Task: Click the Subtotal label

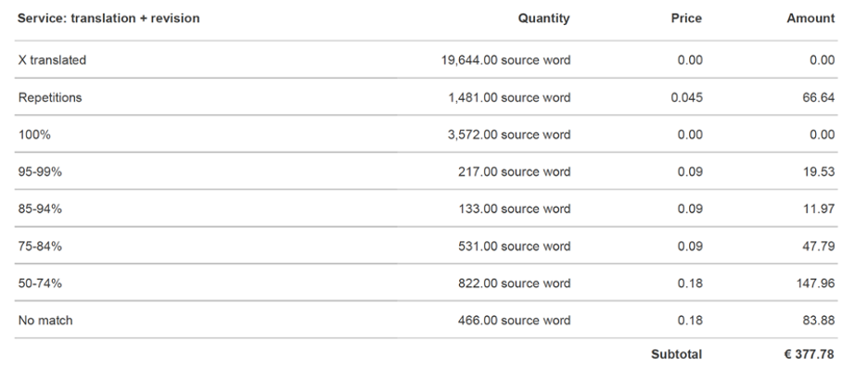Action: (x=676, y=354)
